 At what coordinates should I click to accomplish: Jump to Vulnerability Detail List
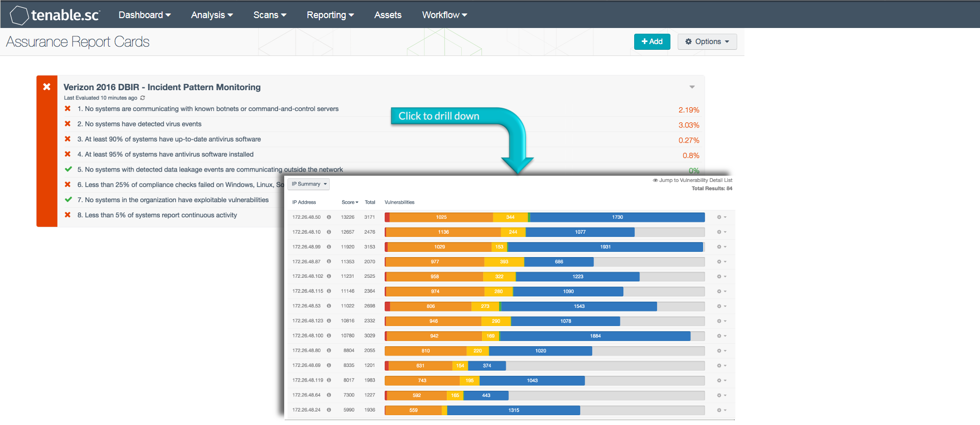click(x=693, y=180)
